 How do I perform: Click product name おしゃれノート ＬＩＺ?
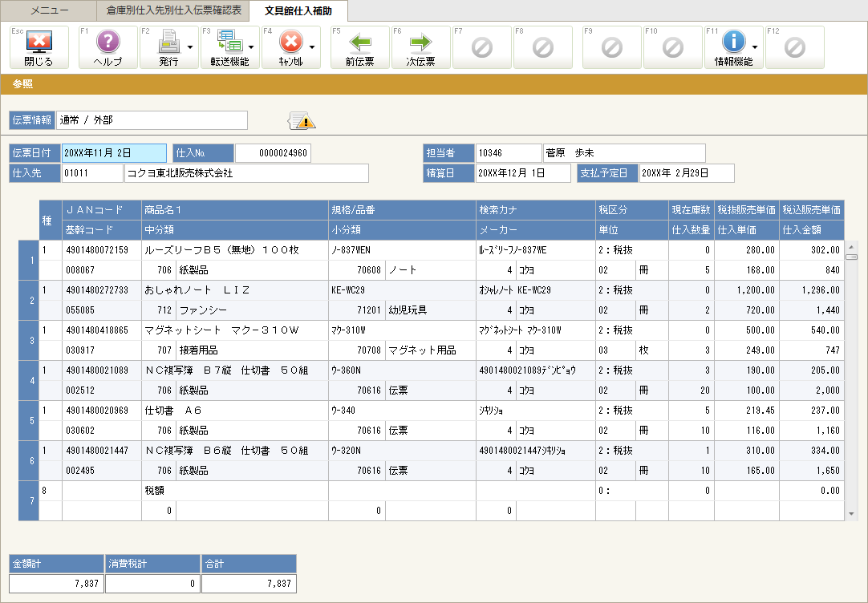point(235,290)
